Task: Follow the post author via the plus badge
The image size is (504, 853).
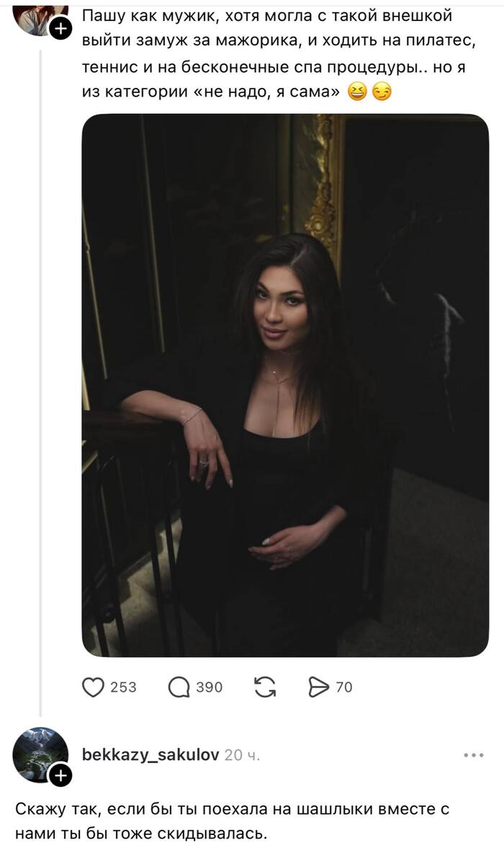Action: [61, 29]
